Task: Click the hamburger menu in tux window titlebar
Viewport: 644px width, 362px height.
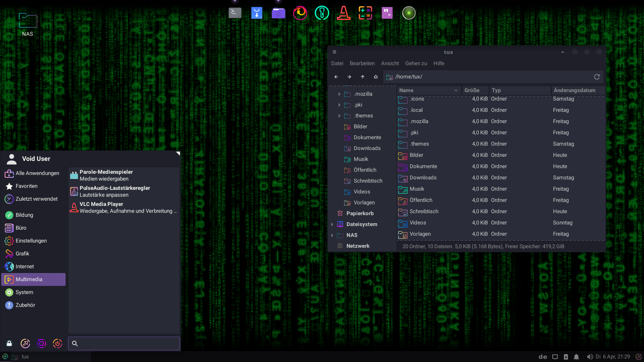Action: (334, 52)
